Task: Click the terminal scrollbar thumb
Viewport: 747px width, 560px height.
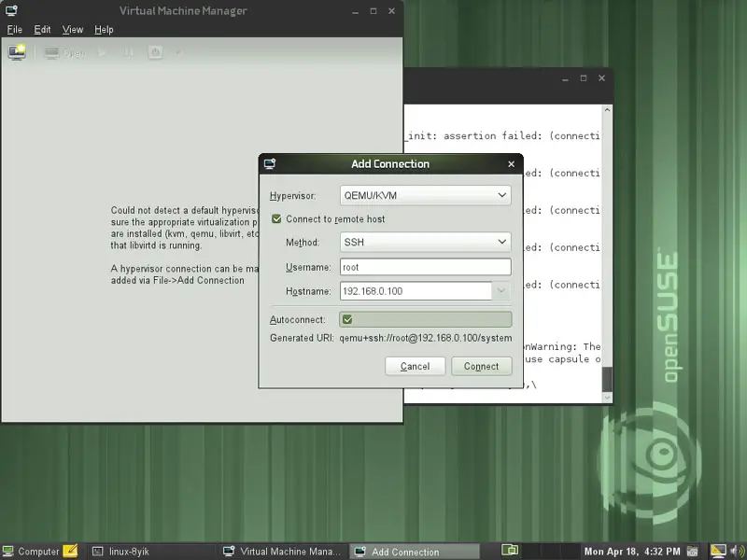Action: pos(607,379)
